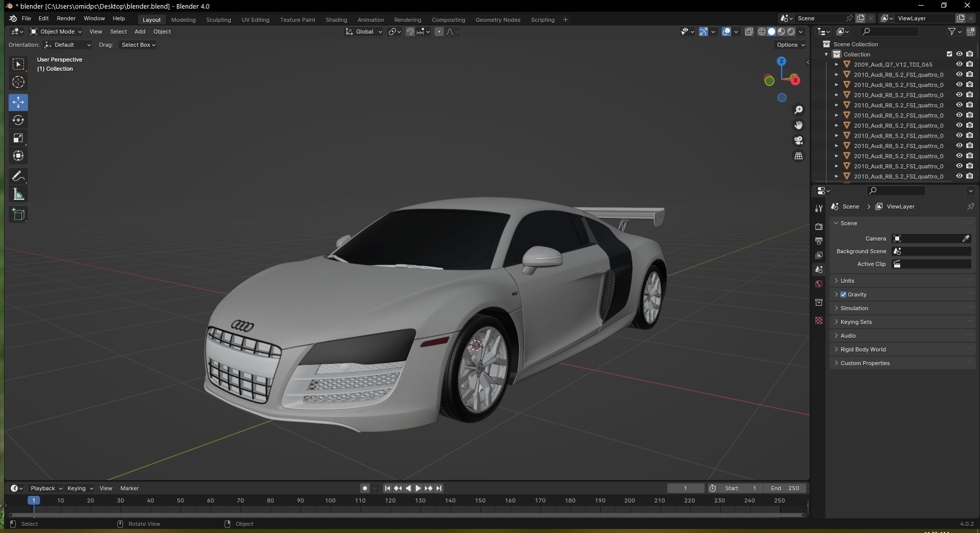The image size is (980, 533).
Task: Click the eyedropper next to Camera field
Action: 966,239
